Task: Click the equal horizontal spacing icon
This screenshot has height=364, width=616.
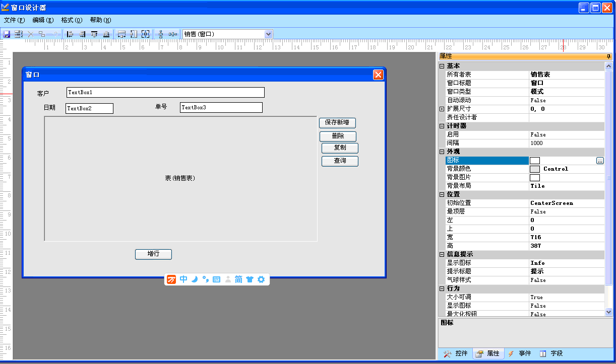Action: click(x=173, y=34)
